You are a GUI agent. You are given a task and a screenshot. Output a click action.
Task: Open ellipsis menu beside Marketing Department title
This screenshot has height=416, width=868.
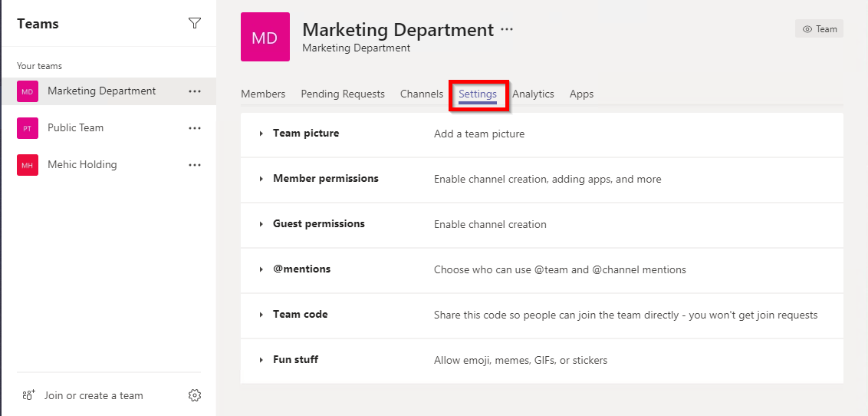coord(507,30)
